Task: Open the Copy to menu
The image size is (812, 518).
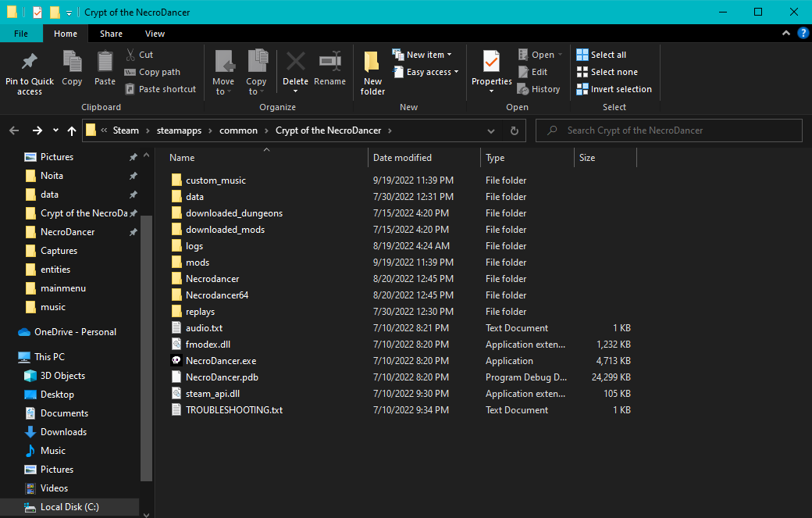Action: click(256, 73)
